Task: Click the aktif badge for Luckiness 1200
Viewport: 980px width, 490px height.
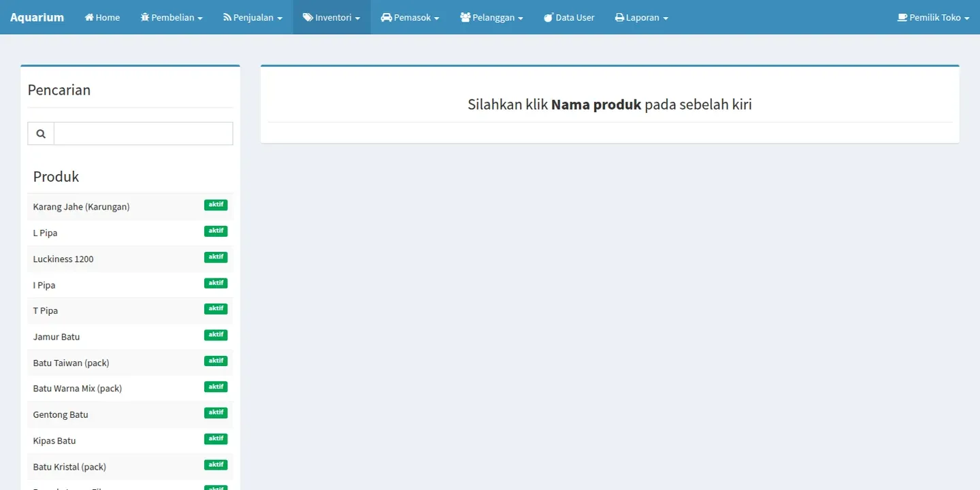Action: tap(216, 257)
